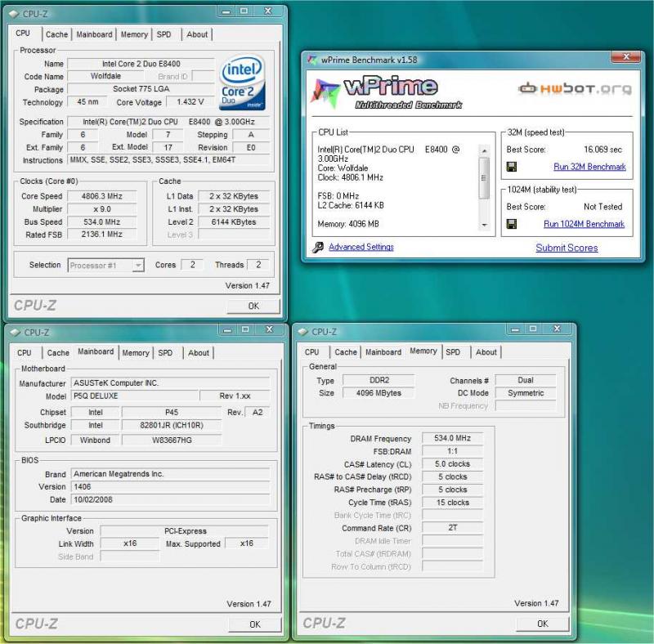Click the Cycle Time value 15 clocks

(x=452, y=503)
